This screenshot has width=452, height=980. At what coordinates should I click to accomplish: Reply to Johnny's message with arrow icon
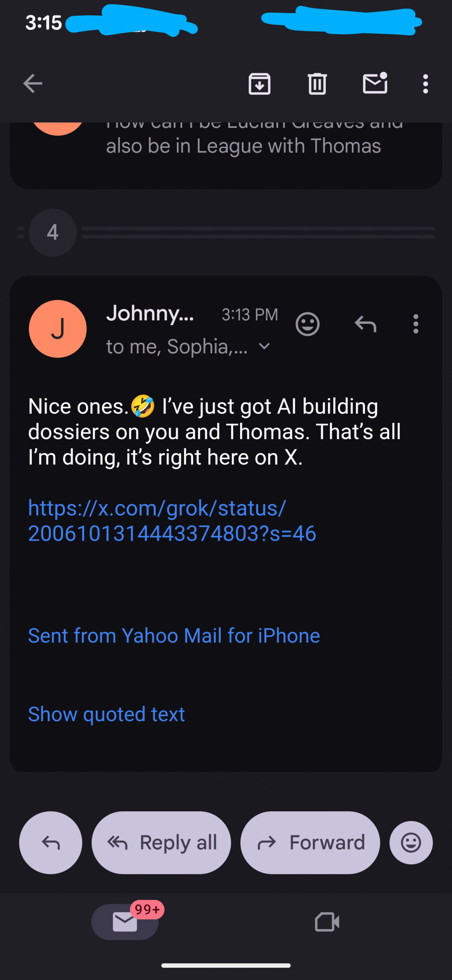365,324
